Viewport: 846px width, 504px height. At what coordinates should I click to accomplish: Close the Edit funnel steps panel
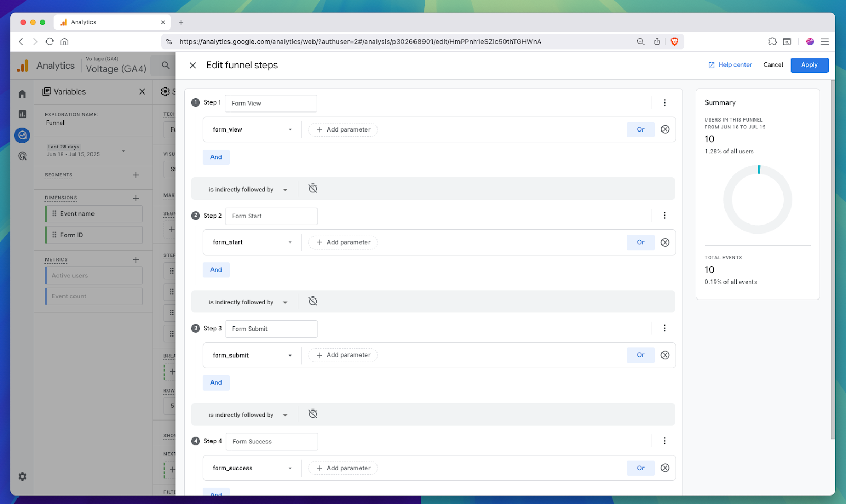[193, 66]
